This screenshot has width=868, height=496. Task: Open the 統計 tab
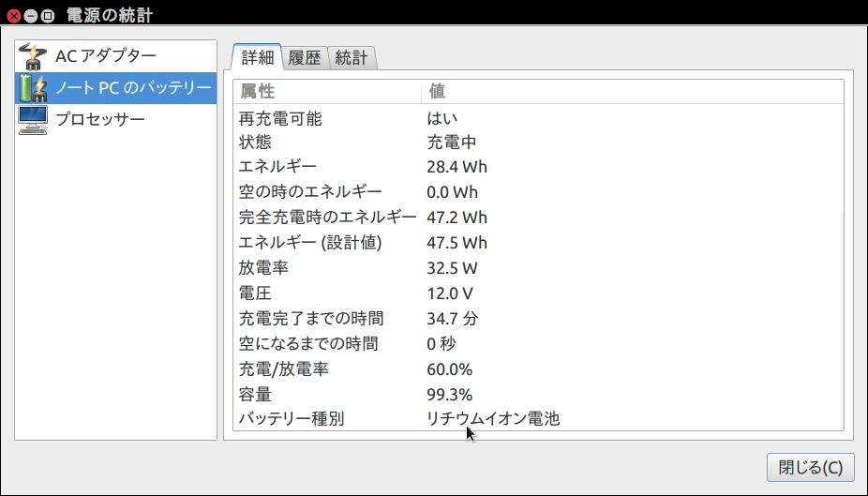352,58
